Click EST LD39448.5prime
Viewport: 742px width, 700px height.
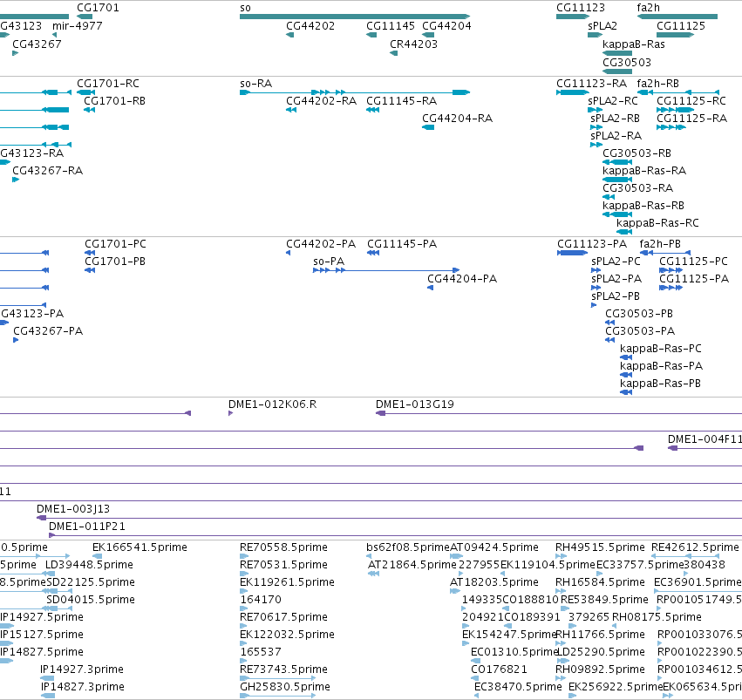[x=89, y=565]
